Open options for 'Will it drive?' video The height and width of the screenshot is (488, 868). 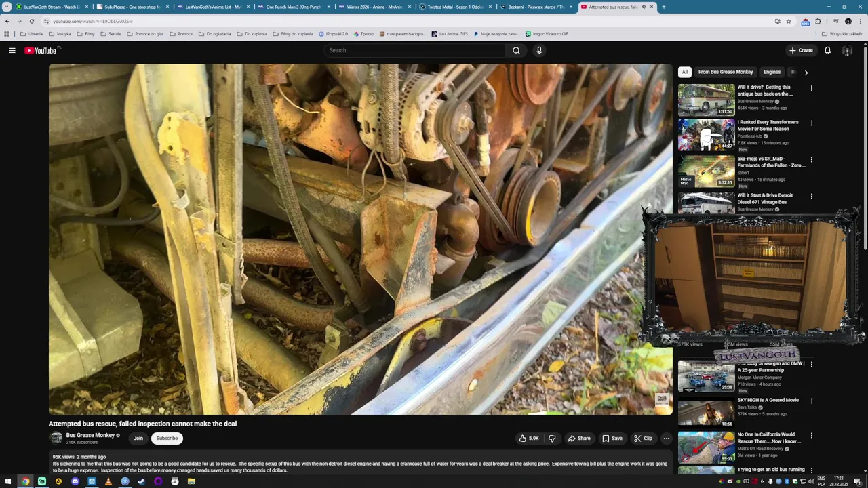click(x=811, y=88)
